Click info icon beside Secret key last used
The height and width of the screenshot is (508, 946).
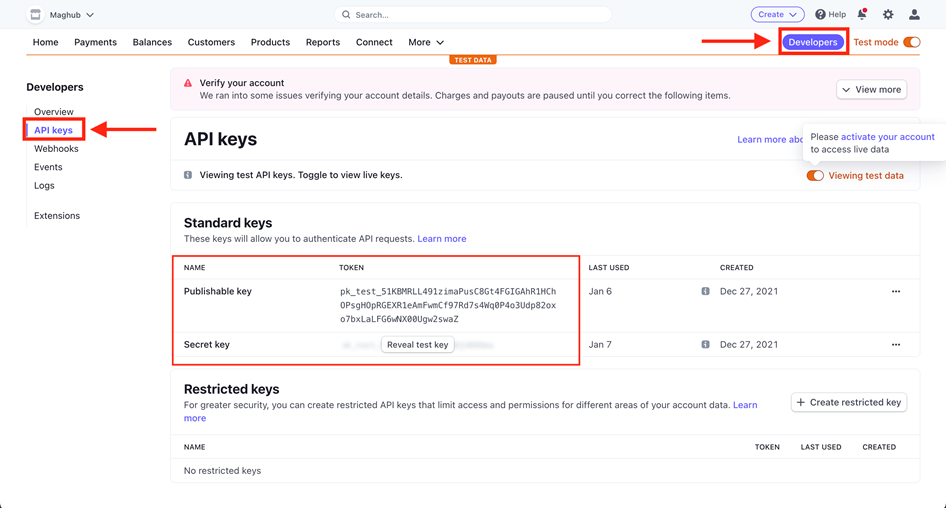[705, 345]
